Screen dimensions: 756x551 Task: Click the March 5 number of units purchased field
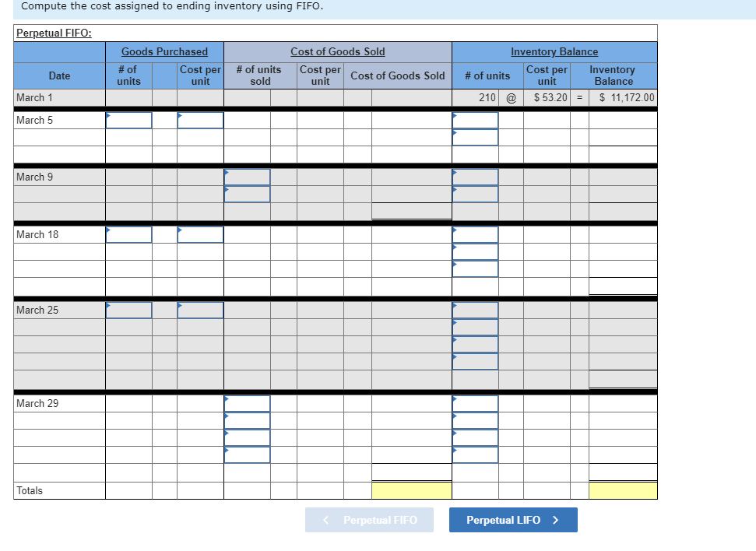pos(128,121)
